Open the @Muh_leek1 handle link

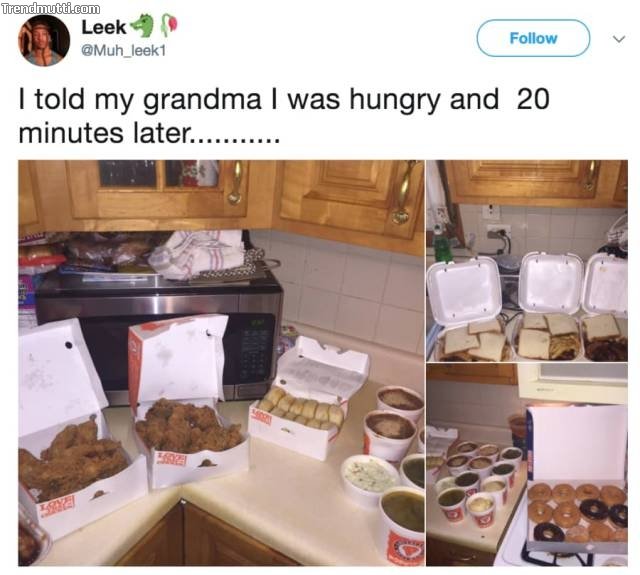(124, 51)
